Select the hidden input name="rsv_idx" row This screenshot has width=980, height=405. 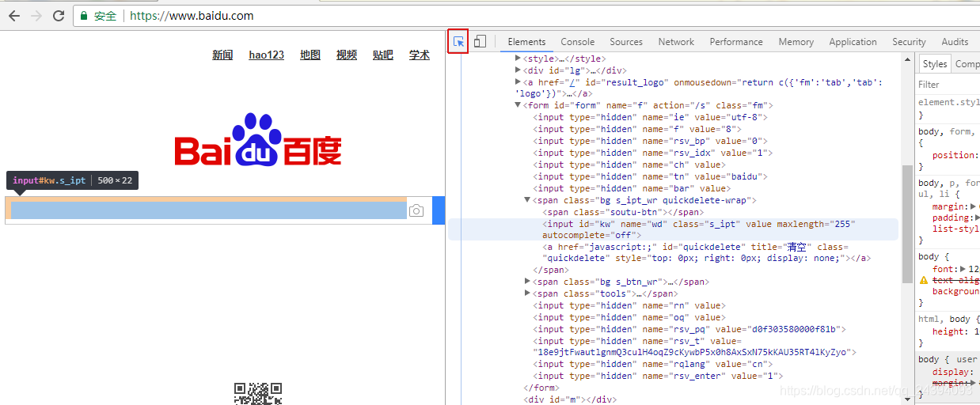[x=653, y=153]
